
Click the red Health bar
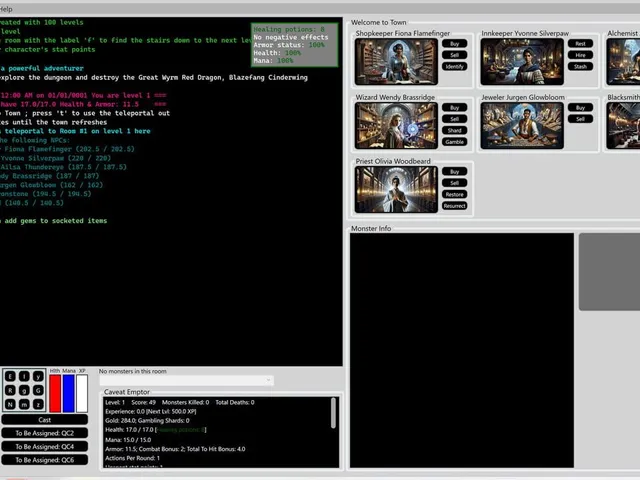coord(55,393)
